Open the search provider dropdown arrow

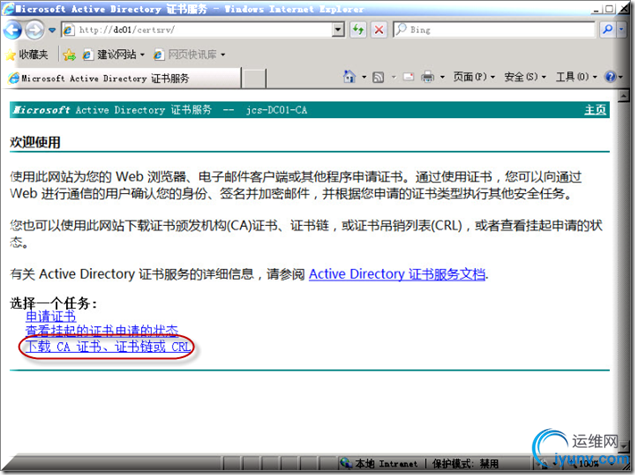pyautogui.click(x=622, y=30)
